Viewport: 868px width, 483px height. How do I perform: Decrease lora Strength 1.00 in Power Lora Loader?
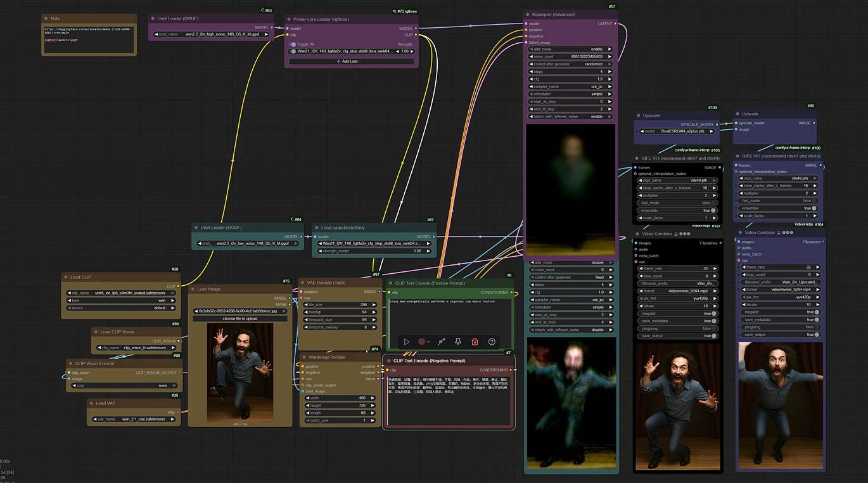(x=397, y=51)
